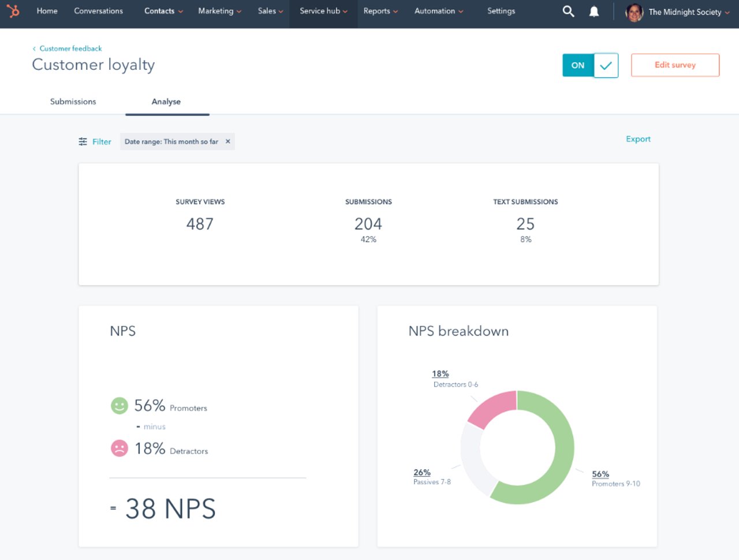Open search with the magnifying glass icon

[568, 11]
